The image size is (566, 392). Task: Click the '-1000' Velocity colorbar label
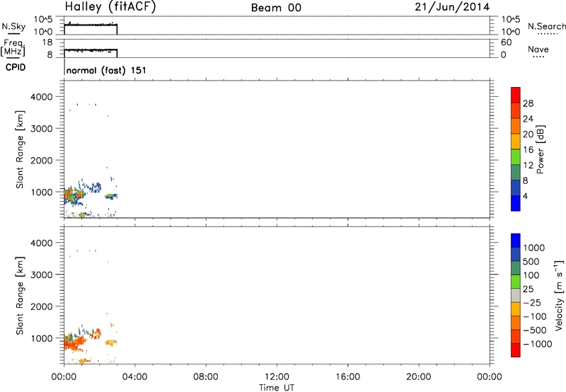(x=538, y=344)
